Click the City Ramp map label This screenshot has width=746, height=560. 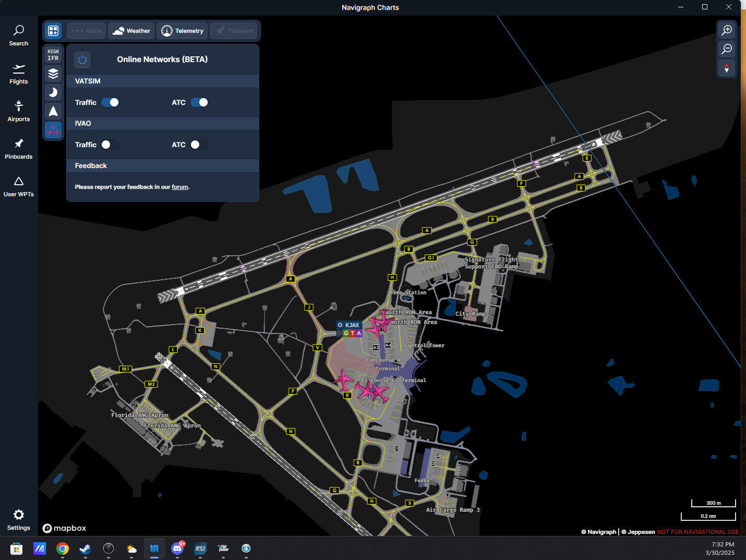point(471,314)
